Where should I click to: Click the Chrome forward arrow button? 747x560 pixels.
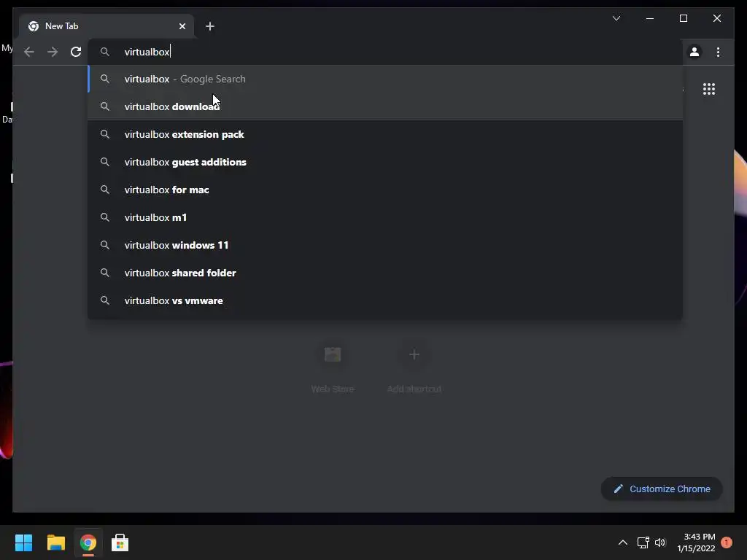(53, 52)
